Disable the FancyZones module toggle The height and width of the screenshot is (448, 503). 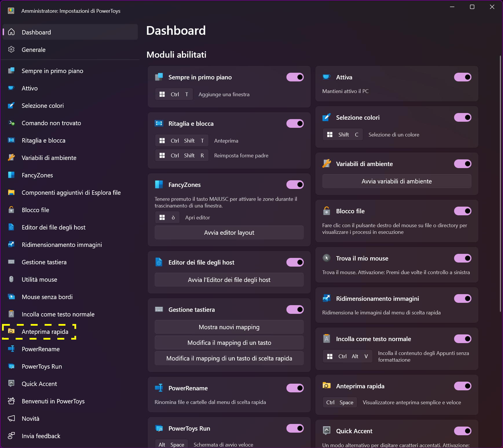295,185
